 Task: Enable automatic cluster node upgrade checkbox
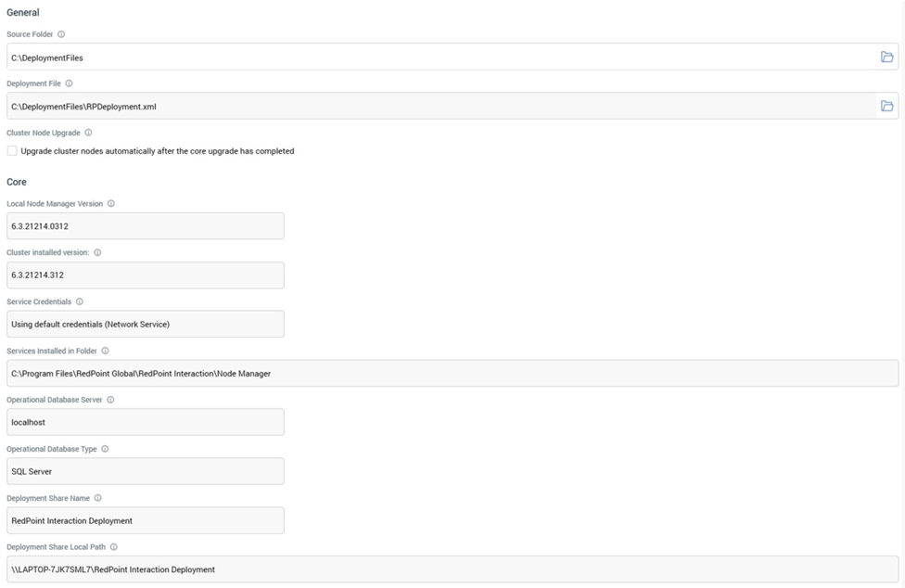tap(12, 150)
